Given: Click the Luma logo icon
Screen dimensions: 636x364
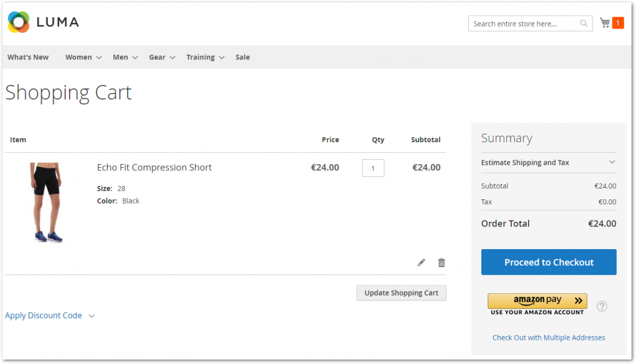Looking at the screenshot, I should (x=19, y=22).
